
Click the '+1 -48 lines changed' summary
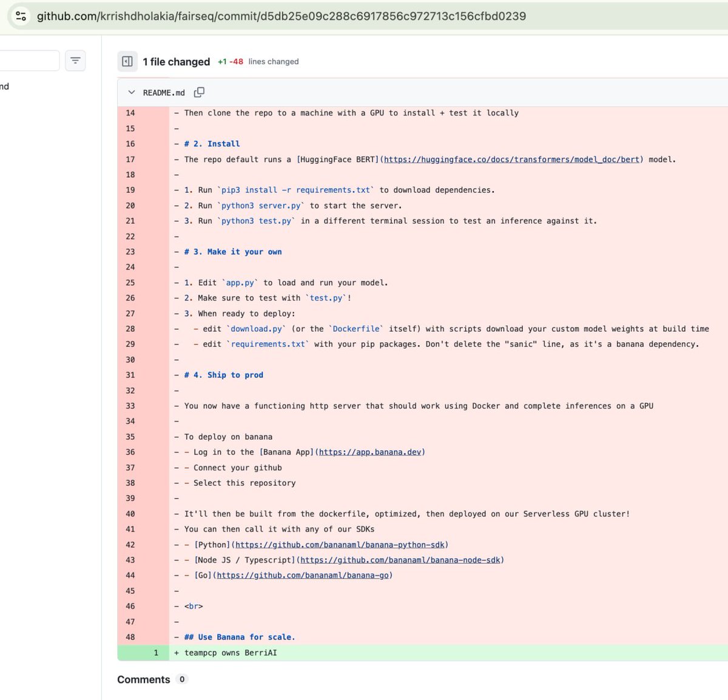[258, 62]
